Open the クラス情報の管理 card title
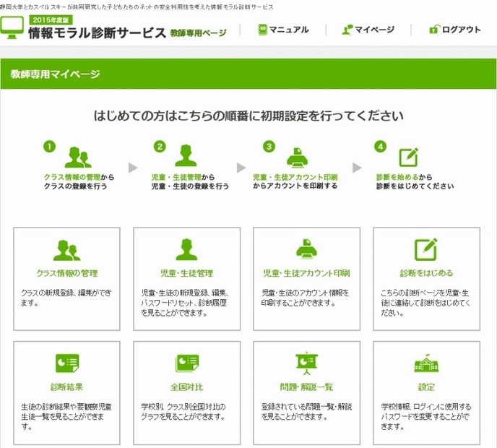497x448 pixels. (67, 273)
